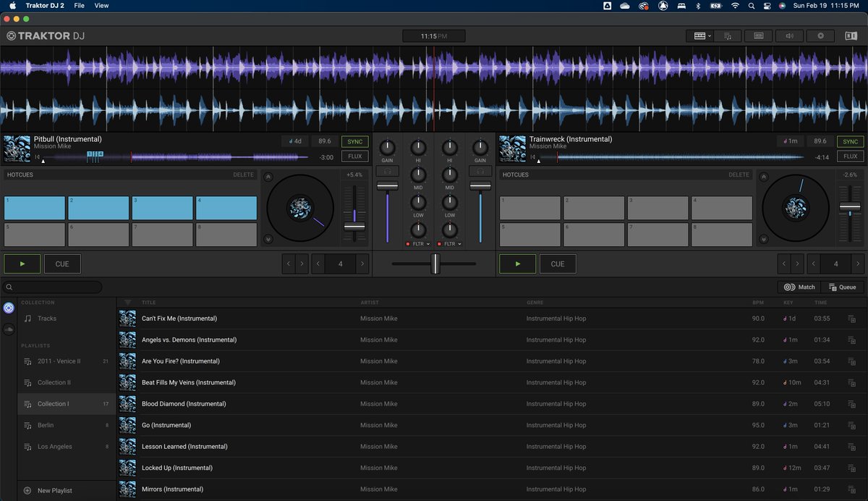Click right deck beatjump forward arrow
868x501 pixels.
tap(799, 264)
